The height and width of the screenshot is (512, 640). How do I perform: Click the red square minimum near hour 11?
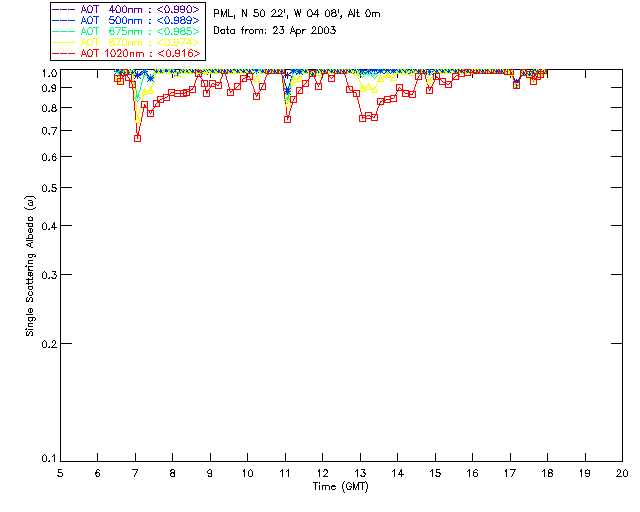(287, 120)
